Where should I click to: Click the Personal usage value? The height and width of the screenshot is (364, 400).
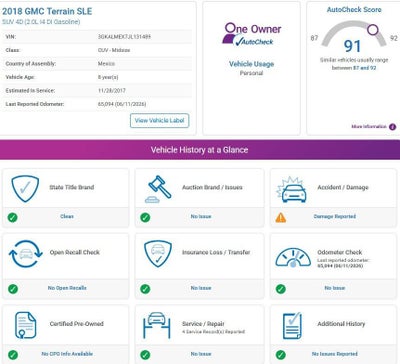pyautogui.click(x=252, y=73)
